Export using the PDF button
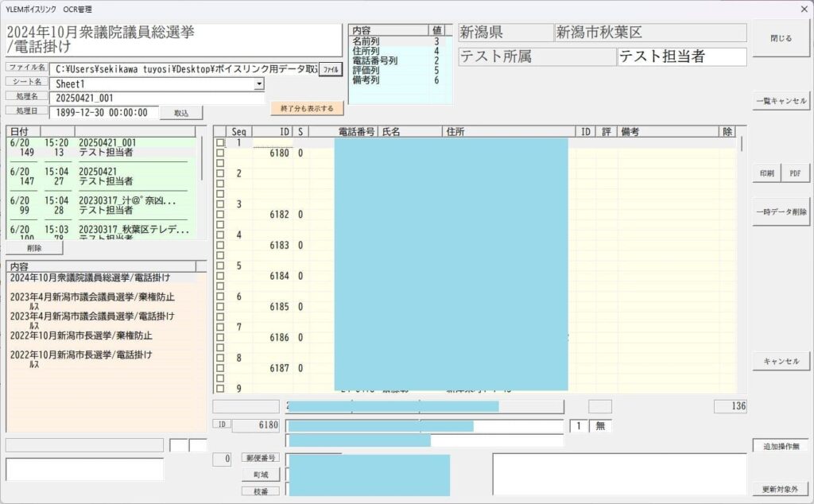Viewport: 814px width, 504px height. [x=796, y=173]
